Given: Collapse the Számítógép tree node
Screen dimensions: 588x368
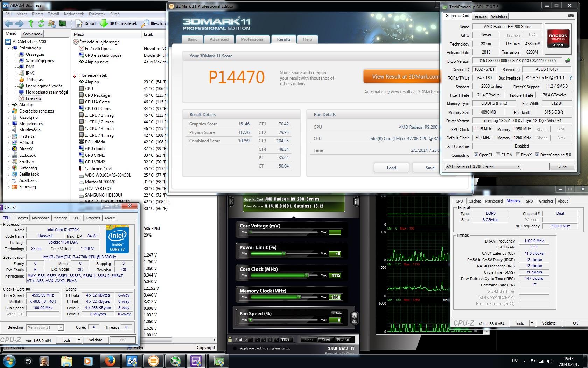Looking at the screenshot, I should (x=9, y=48).
